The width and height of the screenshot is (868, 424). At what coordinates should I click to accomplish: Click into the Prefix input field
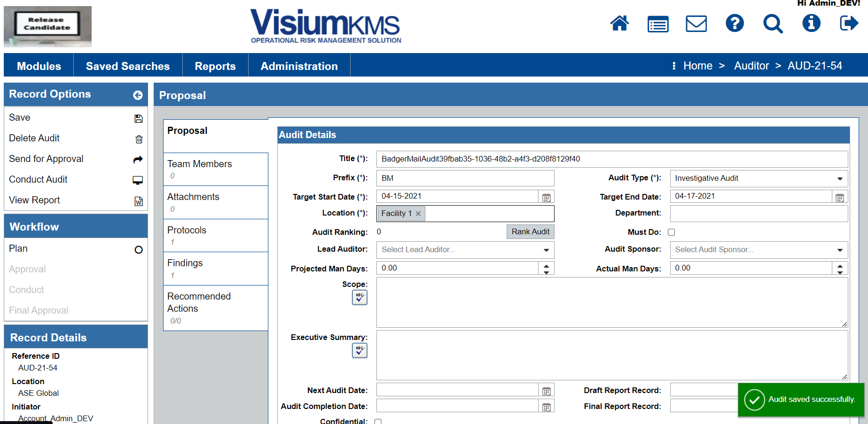pos(465,178)
